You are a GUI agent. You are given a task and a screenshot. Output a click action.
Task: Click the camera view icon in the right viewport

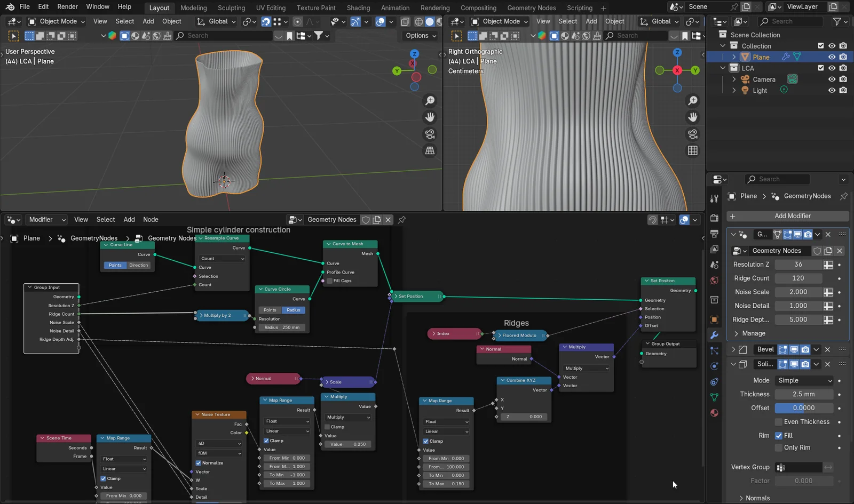[x=693, y=134]
